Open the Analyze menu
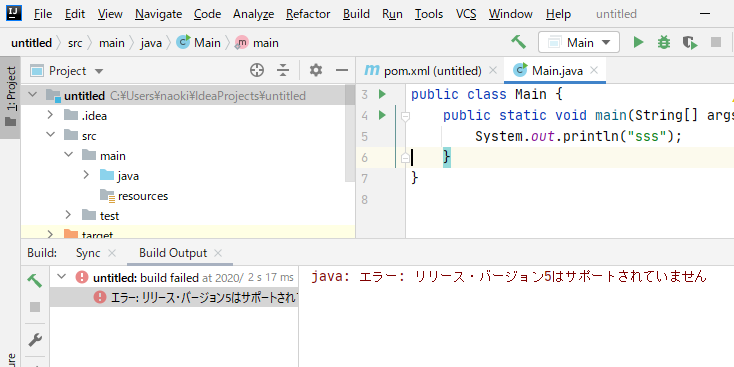 pyautogui.click(x=253, y=14)
